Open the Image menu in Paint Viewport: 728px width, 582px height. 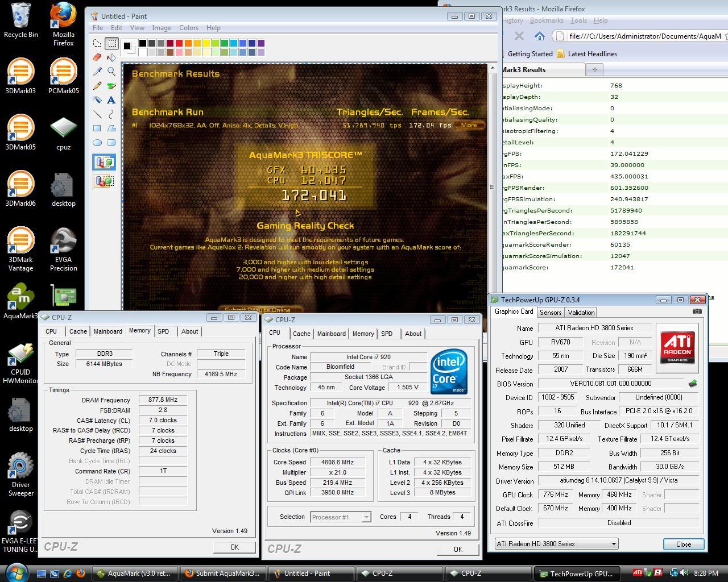click(162, 27)
